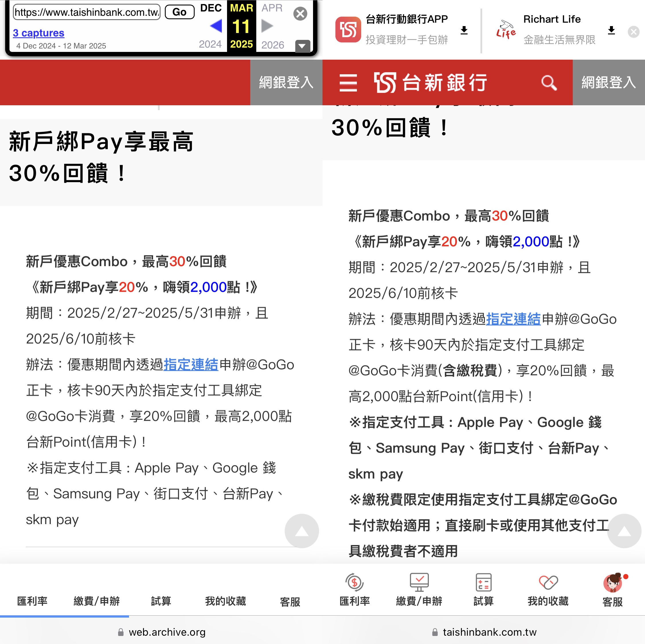Open 指定連結 link in taishinbank window
The height and width of the screenshot is (644, 645).
pyautogui.click(x=513, y=319)
